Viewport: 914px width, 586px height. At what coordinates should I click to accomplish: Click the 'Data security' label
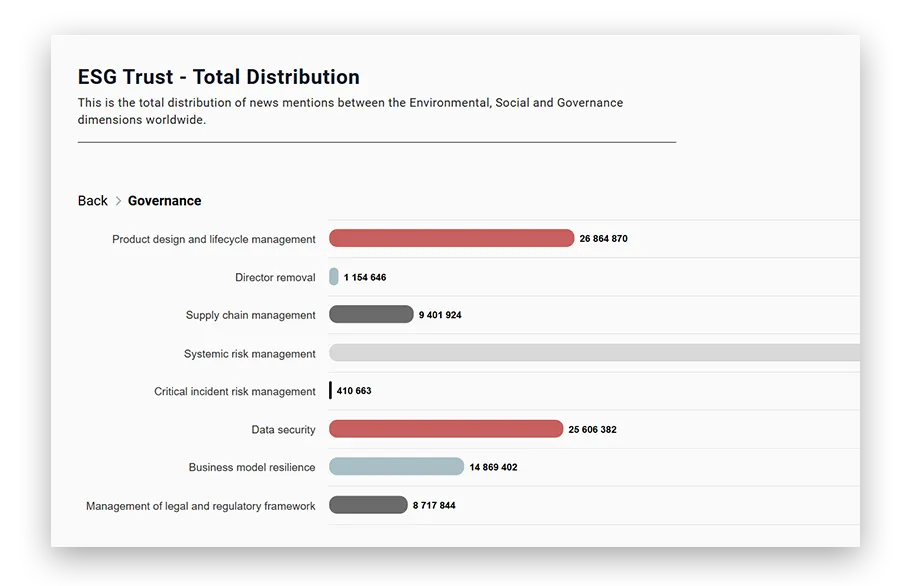pyautogui.click(x=283, y=430)
